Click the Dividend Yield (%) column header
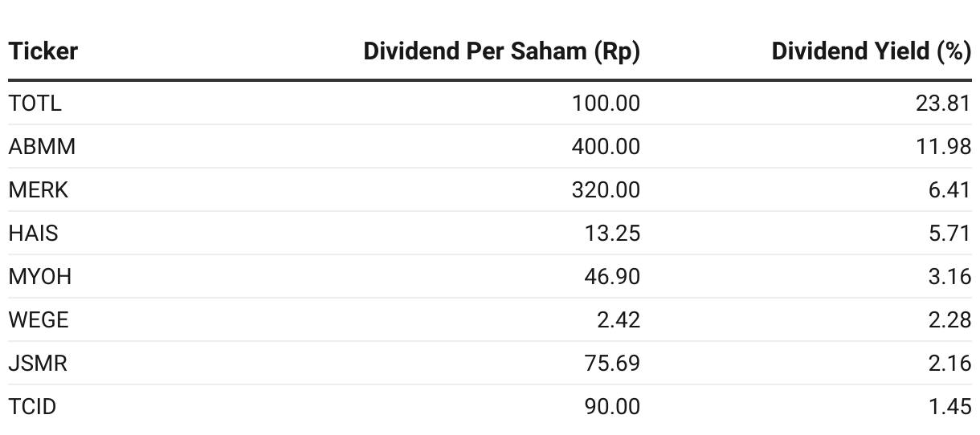 tap(872, 52)
